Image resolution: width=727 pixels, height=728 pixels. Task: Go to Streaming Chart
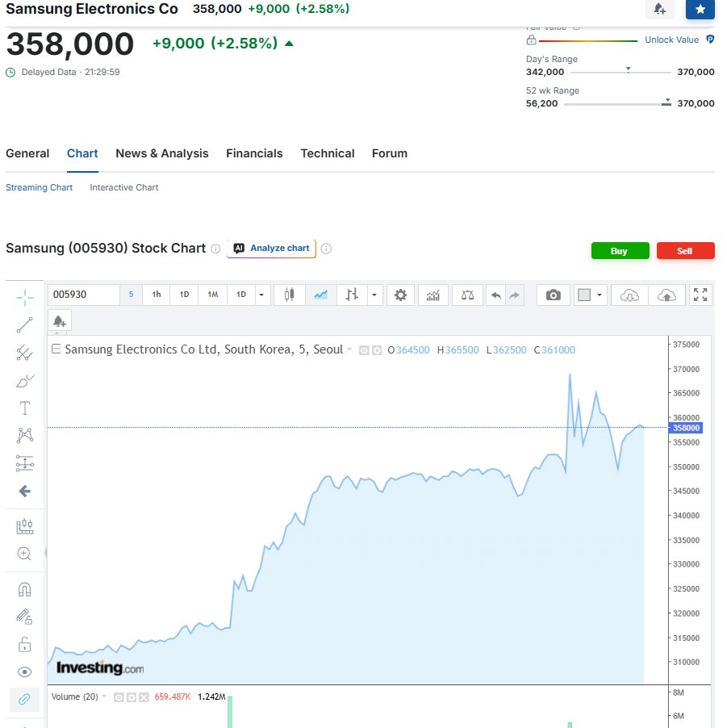pyautogui.click(x=39, y=187)
